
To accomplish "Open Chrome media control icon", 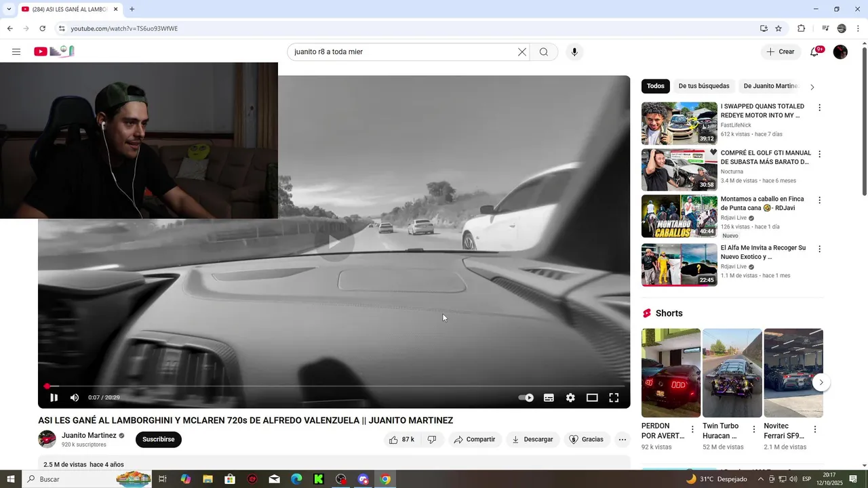I will (x=825, y=28).
